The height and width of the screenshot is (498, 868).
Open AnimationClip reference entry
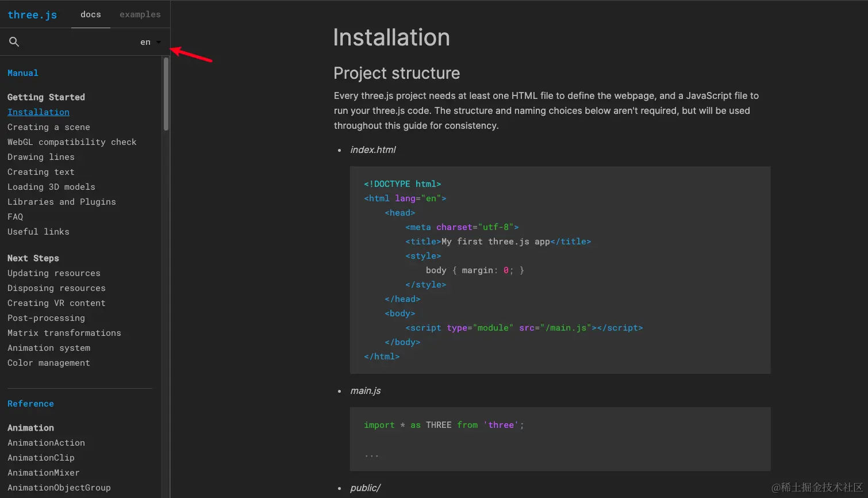tap(41, 458)
